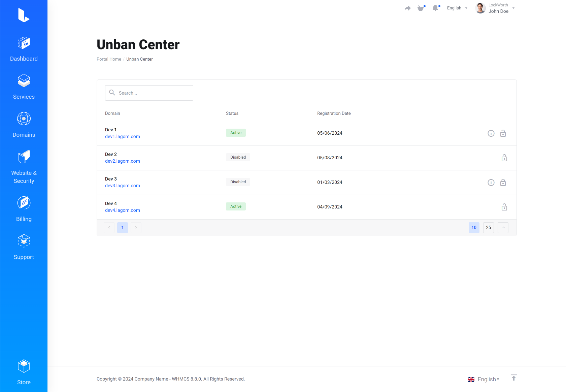The image size is (566, 392).
Task: Click the unlock icon for Dev 4
Action: (x=504, y=207)
